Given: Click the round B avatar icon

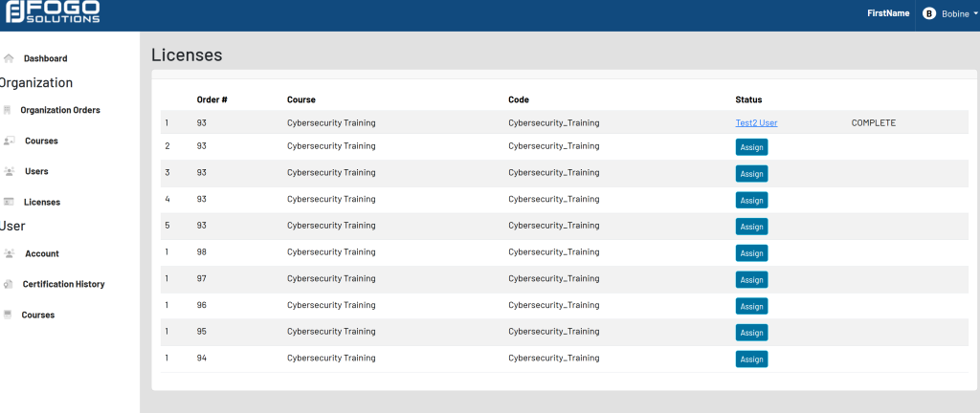Looking at the screenshot, I should (x=928, y=13).
